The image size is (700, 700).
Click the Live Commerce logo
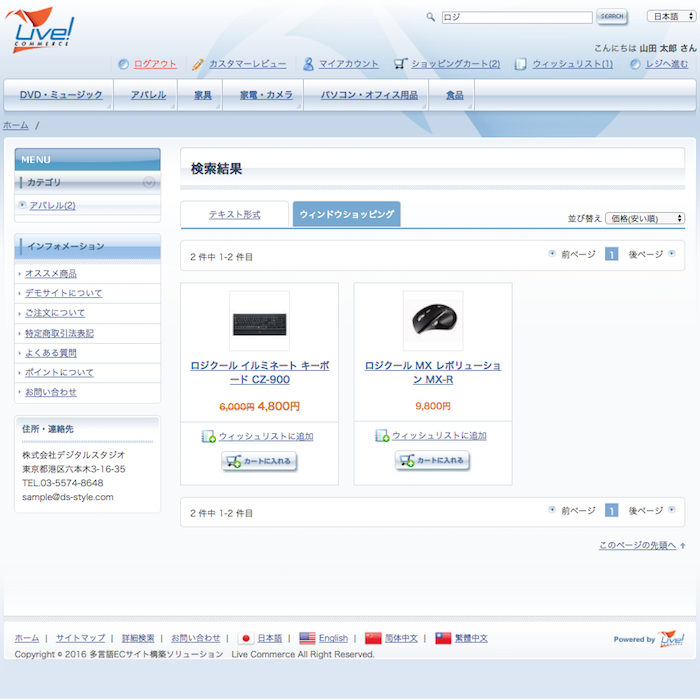pyautogui.click(x=41, y=28)
